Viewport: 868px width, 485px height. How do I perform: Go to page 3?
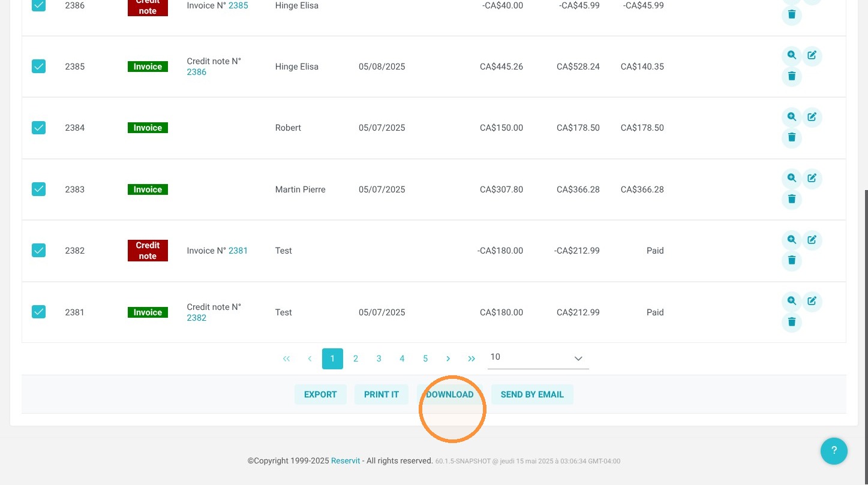(x=379, y=359)
